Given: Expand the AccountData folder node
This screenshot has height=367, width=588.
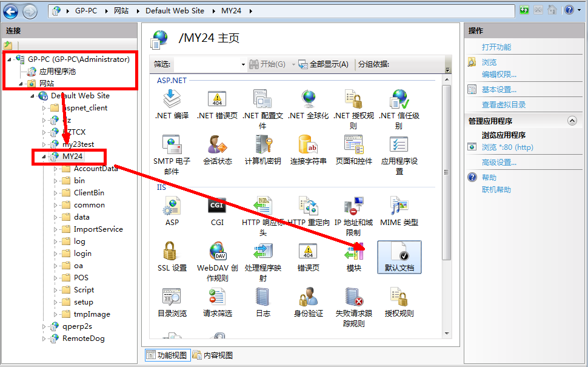Looking at the screenshot, I should tap(56, 169).
